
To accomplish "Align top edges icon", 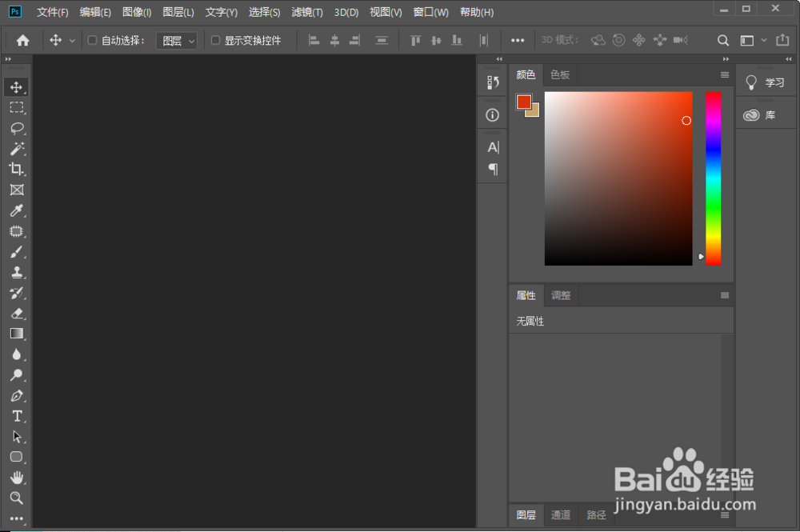I will point(416,40).
